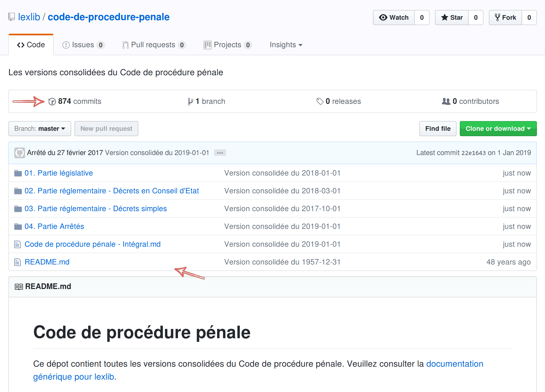This screenshot has width=545, height=392.
Task: Click the 48 years ago timestamp
Action: (x=509, y=262)
